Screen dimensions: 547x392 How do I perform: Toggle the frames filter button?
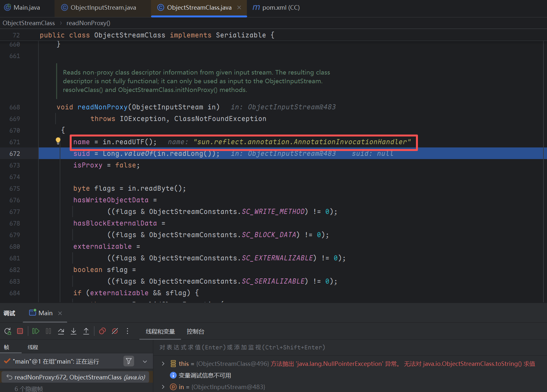click(x=129, y=361)
